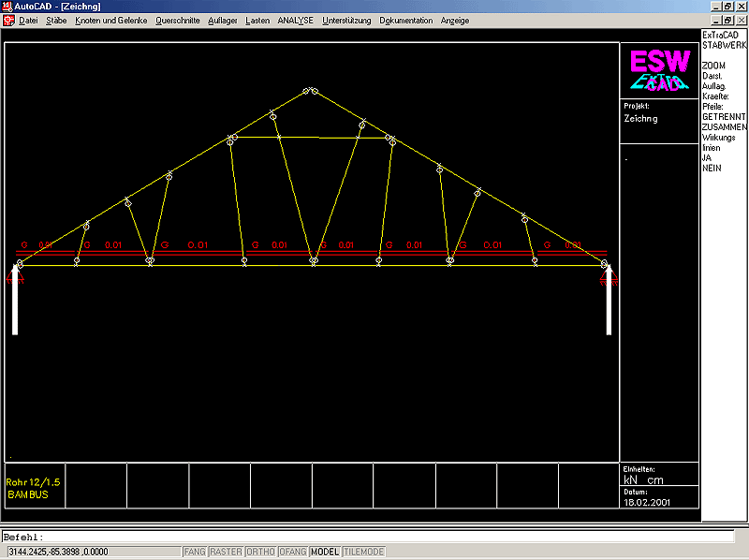Toggle ORTHO mode in status bar
The width and height of the screenshot is (749, 560).
[x=260, y=552]
